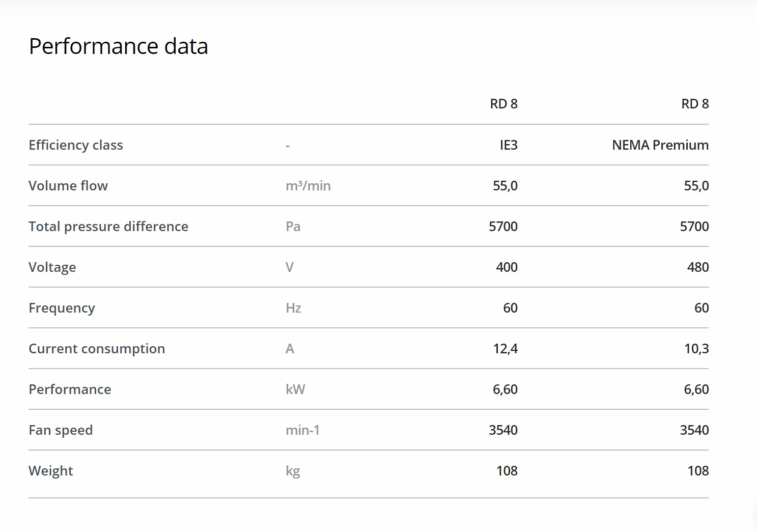Screen dimensions: 757x532
Task: Select the "Fan speed" row label
Action: pyautogui.click(x=61, y=430)
